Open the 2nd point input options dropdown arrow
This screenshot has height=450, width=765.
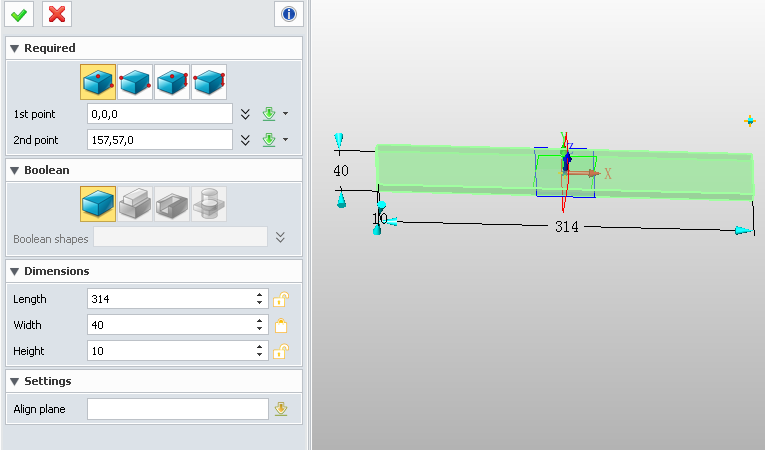(285, 140)
